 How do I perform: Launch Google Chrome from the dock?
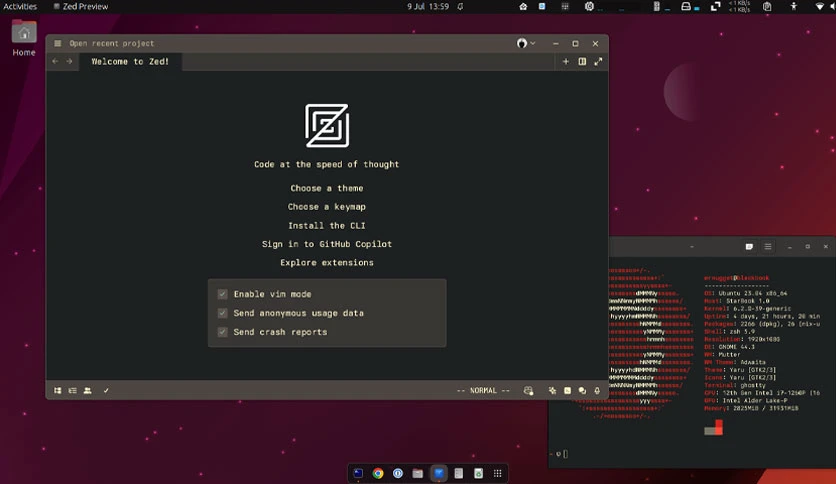pos(378,473)
